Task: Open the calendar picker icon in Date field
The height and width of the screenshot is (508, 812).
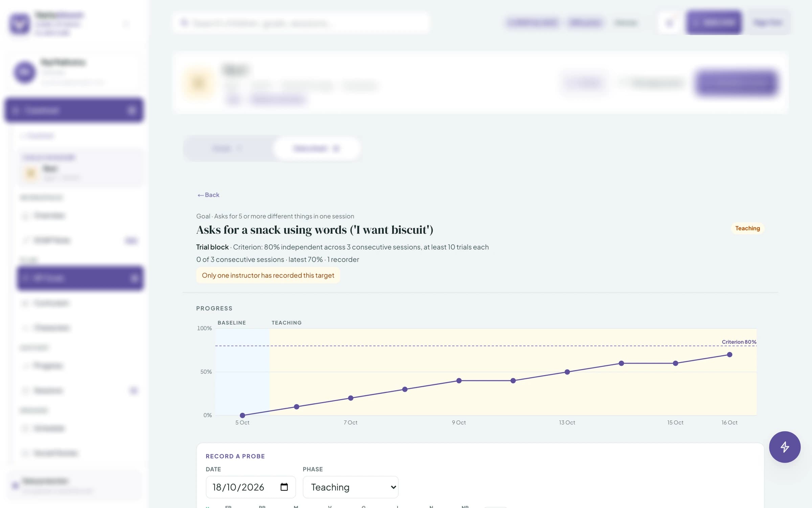Action: tap(284, 487)
